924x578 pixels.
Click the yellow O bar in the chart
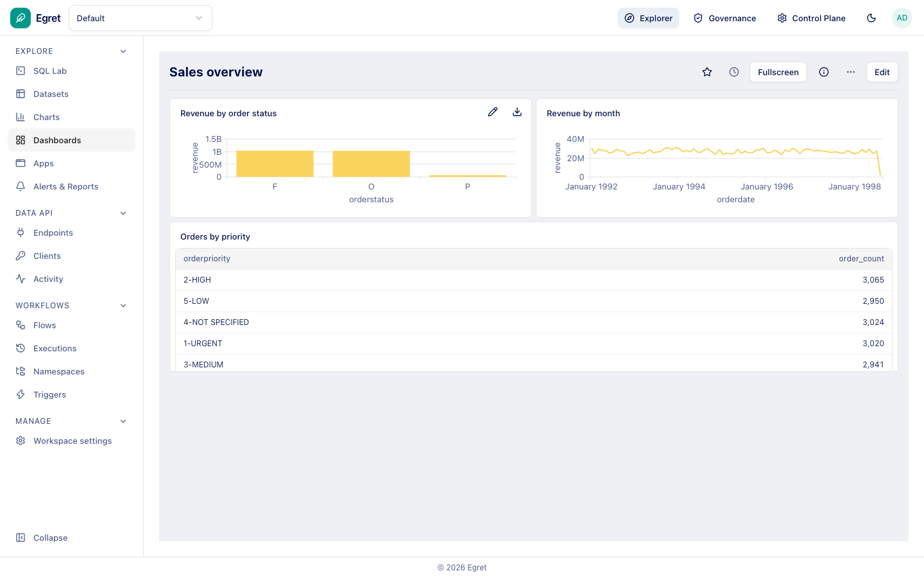tap(371, 164)
